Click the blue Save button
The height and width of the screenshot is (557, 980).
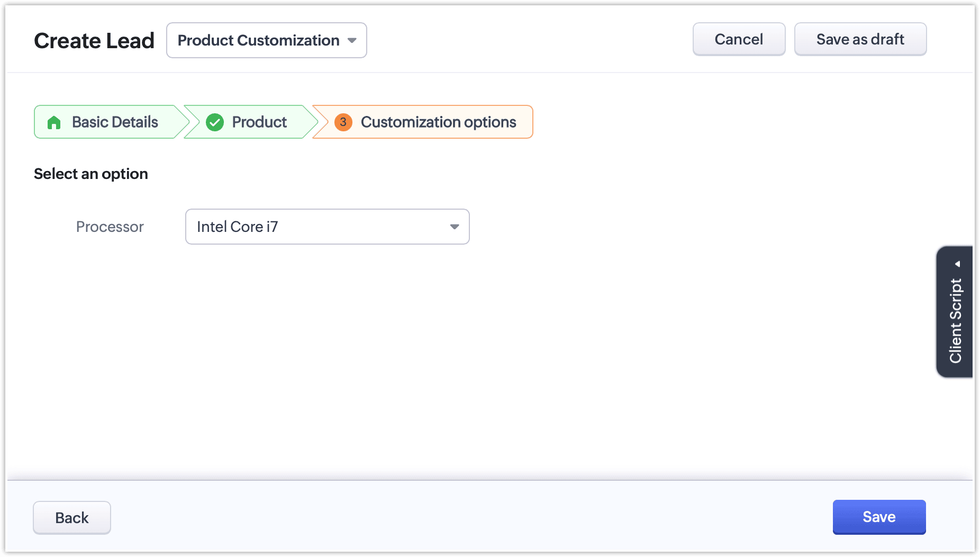click(x=879, y=517)
